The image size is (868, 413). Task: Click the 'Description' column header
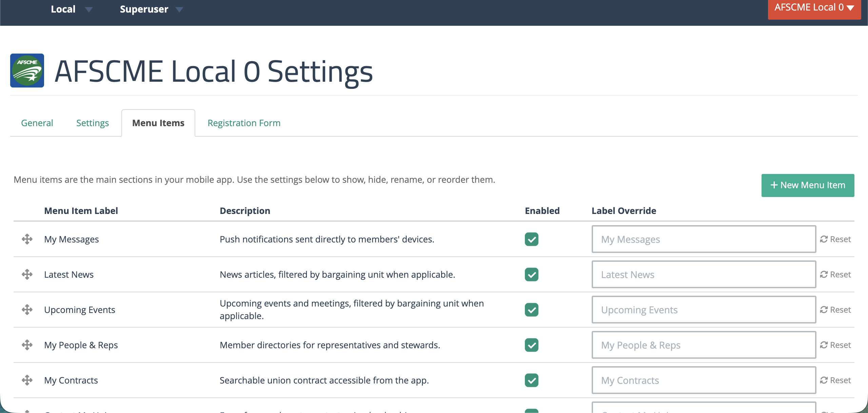245,211
